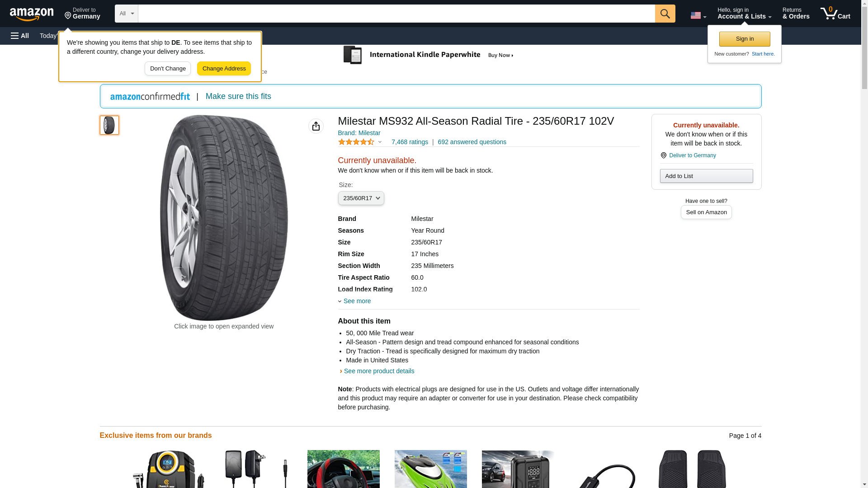868x488 pixels.
Task: Click the yellow Sign in button
Action: [x=745, y=39]
